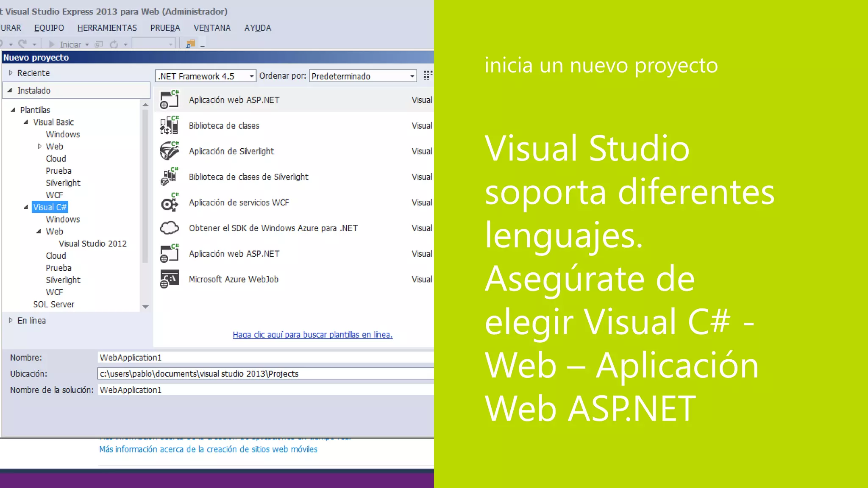Expand the En línea section

coord(11,320)
